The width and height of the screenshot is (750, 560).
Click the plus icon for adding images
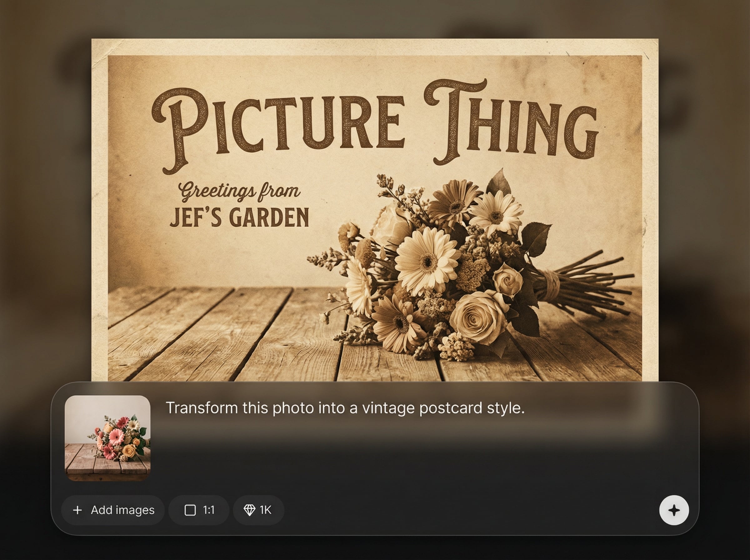point(77,510)
